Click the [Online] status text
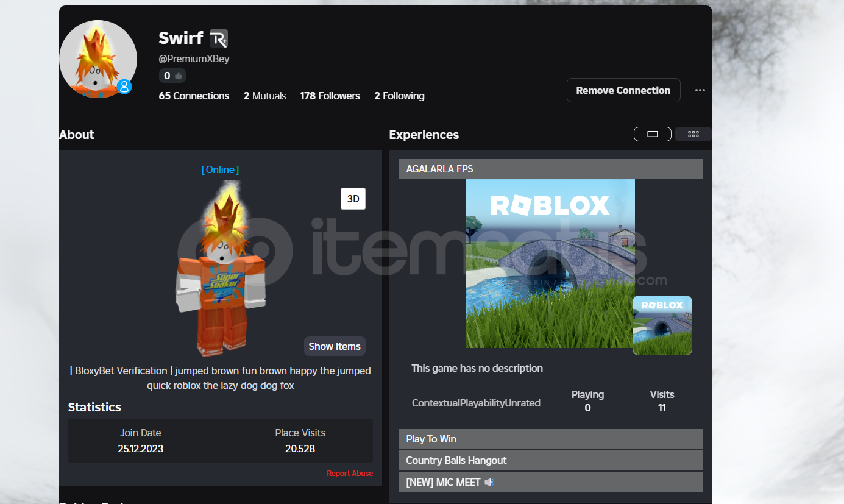This screenshot has height=504, width=844. 220,169
